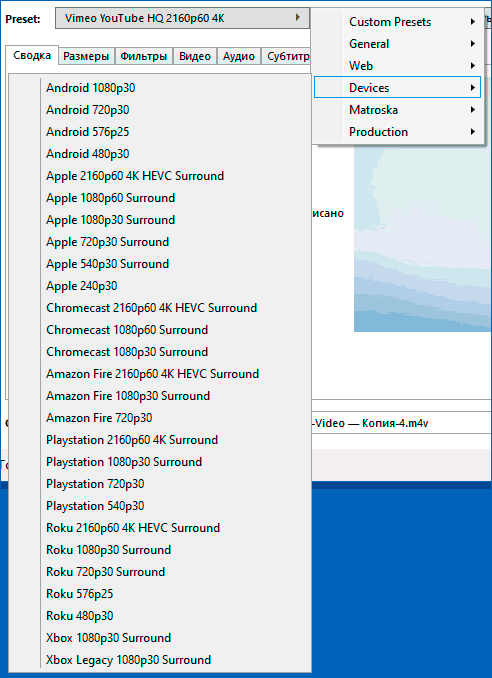Open the Matroska presets submenu

(397, 110)
